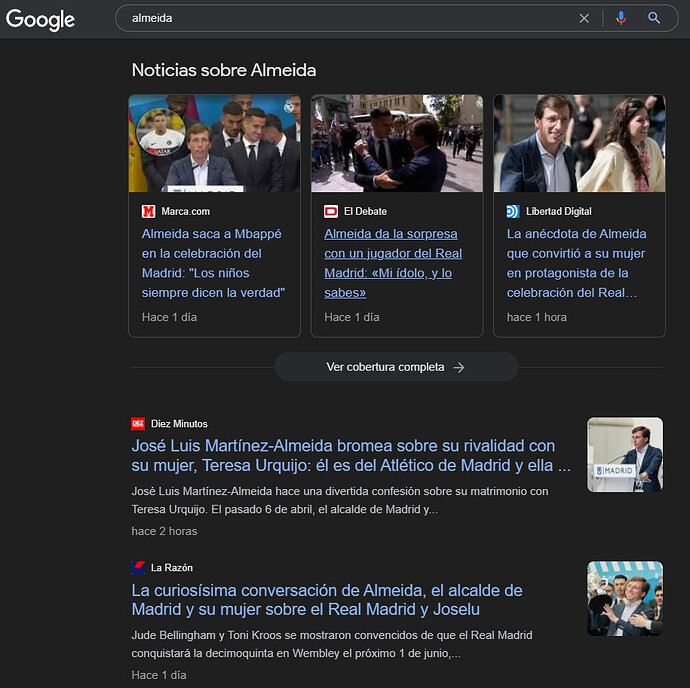
Task: Open El Debate headline 'Almeida da la sorpresa'
Action: pos(393,263)
